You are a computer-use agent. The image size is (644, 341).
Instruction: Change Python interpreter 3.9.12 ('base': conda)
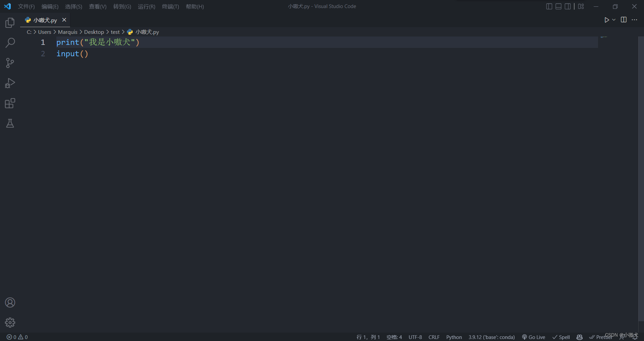pyautogui.click(x=491, y=337)
